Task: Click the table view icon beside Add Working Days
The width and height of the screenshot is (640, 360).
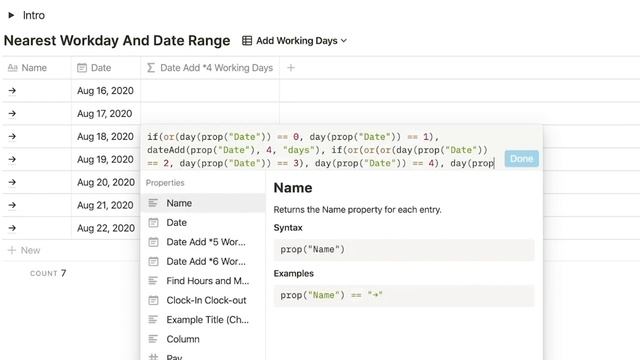Action: point(247,41)
